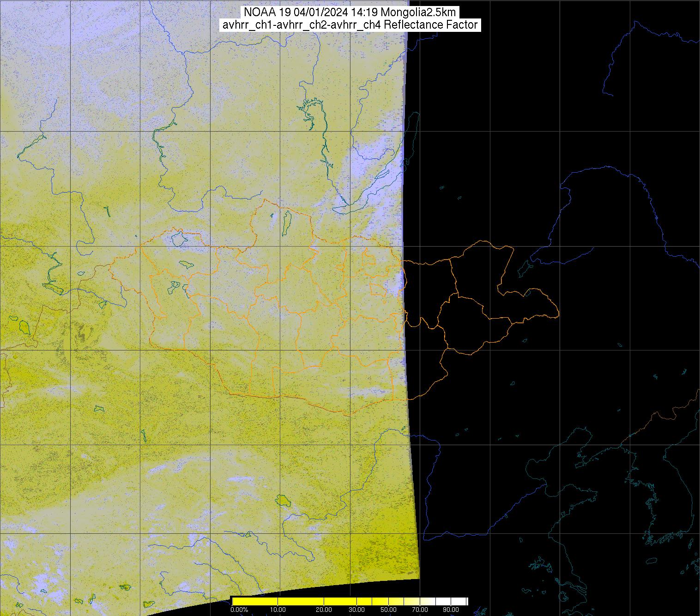Image resolution: width=700 pixels, height=616 pixels.
Task: Select the narrow Khövsgöl lake in northern Mongolia
Action: click(x=286, y=221)
